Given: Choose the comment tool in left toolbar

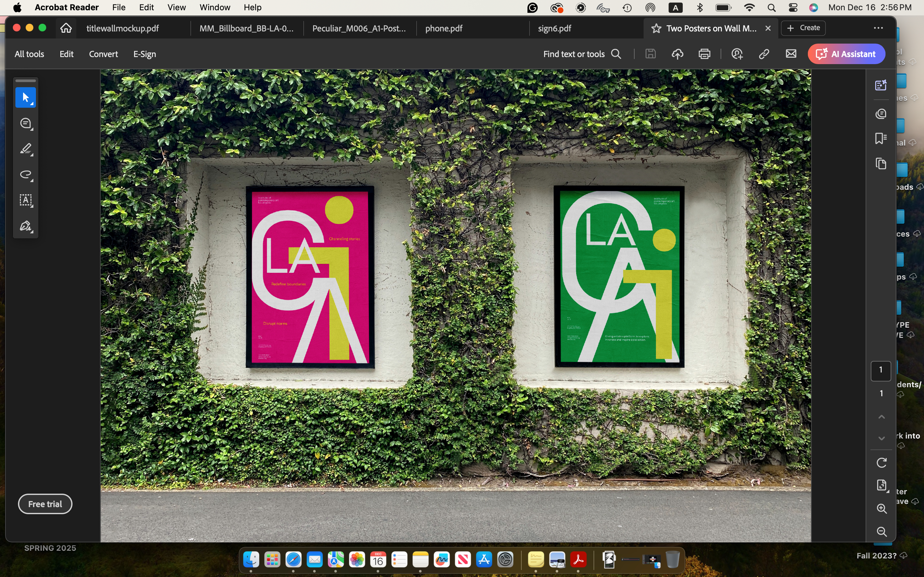Looking at the screenshot, I should click(x=26, y=123).
